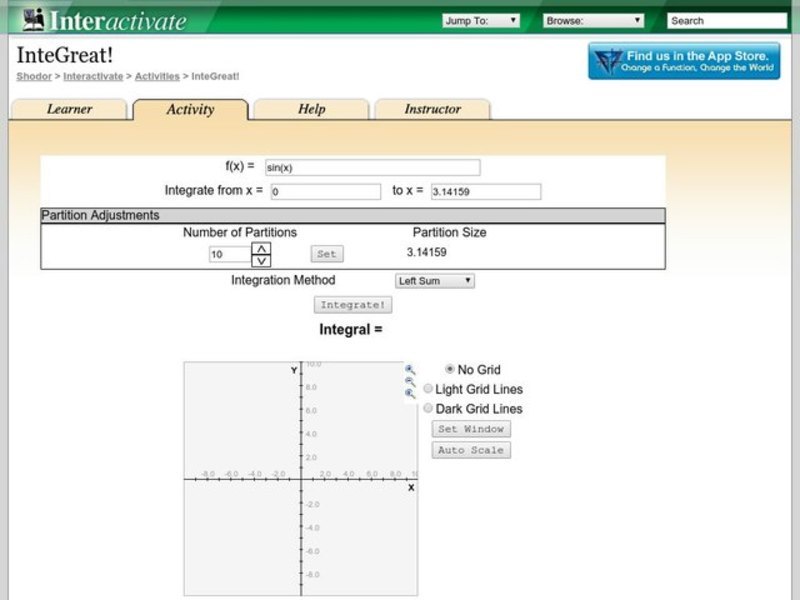Expand the Jump To dropdown

point(481,20)
